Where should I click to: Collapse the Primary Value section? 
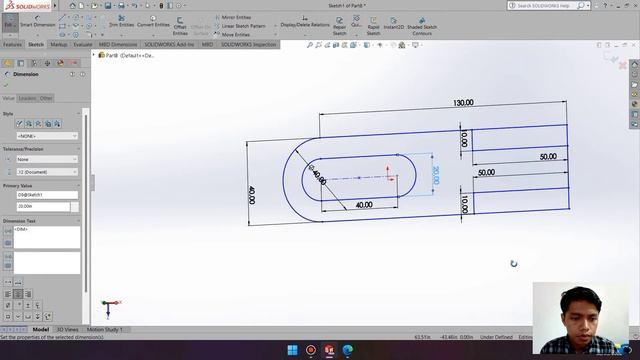[x=78, y=186]
